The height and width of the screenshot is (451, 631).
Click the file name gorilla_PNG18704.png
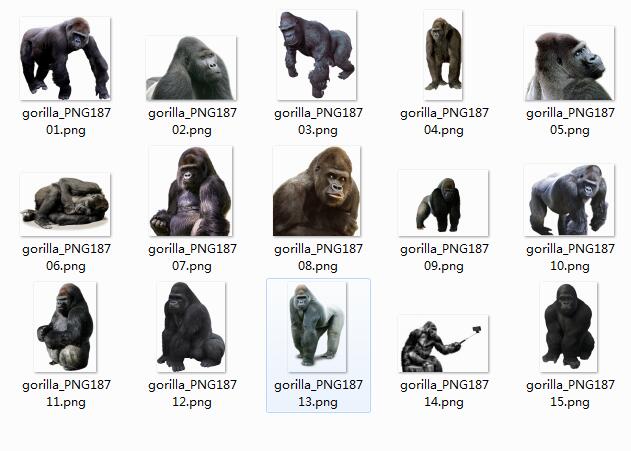[x=444, y=122]
